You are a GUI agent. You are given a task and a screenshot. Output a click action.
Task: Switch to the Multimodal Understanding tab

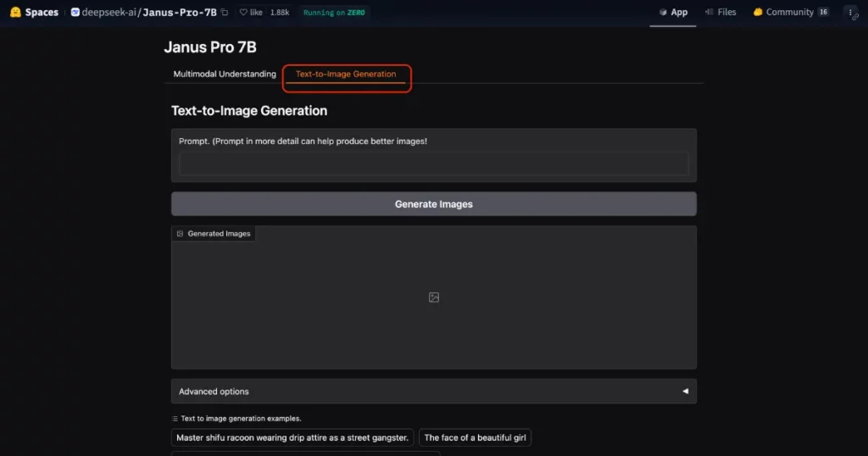click(x=225, y=75)
